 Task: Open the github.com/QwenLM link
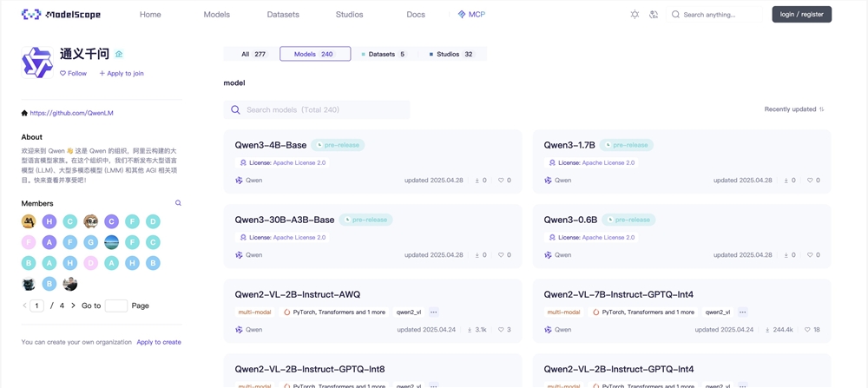71,113
